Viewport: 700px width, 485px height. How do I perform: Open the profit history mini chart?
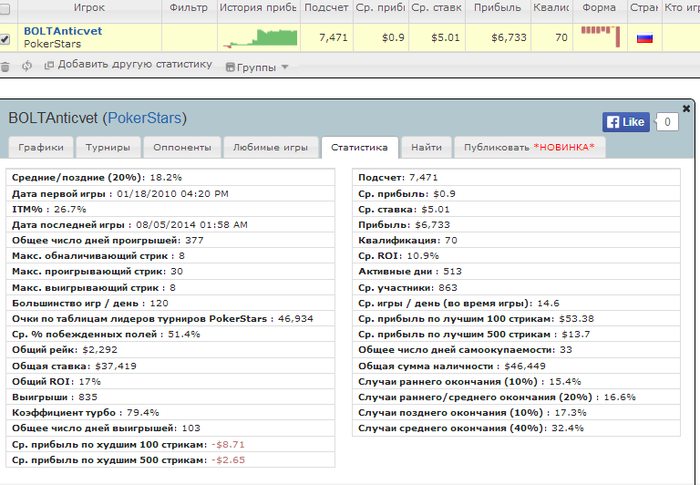tap(260, 38)
